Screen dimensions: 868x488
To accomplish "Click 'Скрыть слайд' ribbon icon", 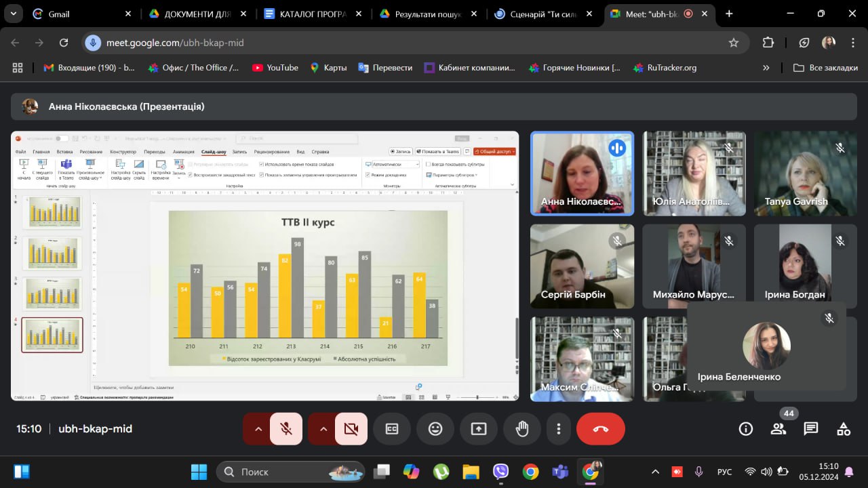I will pyautogui.click(x=139, y=169).
